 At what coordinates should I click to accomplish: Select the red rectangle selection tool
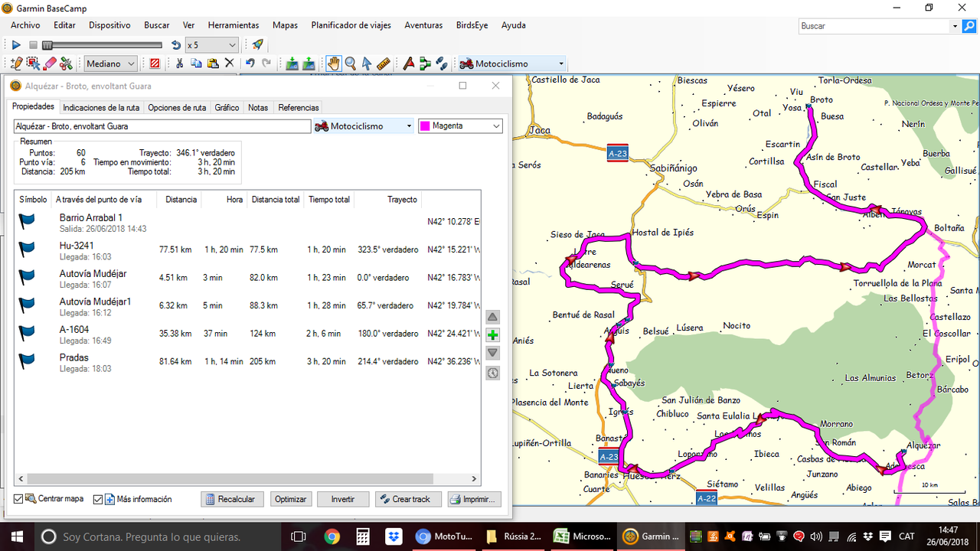coord(33,64)
